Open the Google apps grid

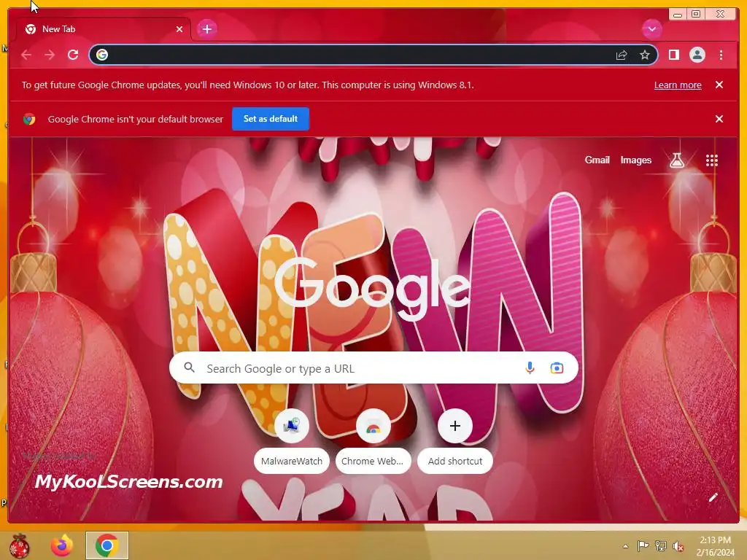tap(712, 160)
